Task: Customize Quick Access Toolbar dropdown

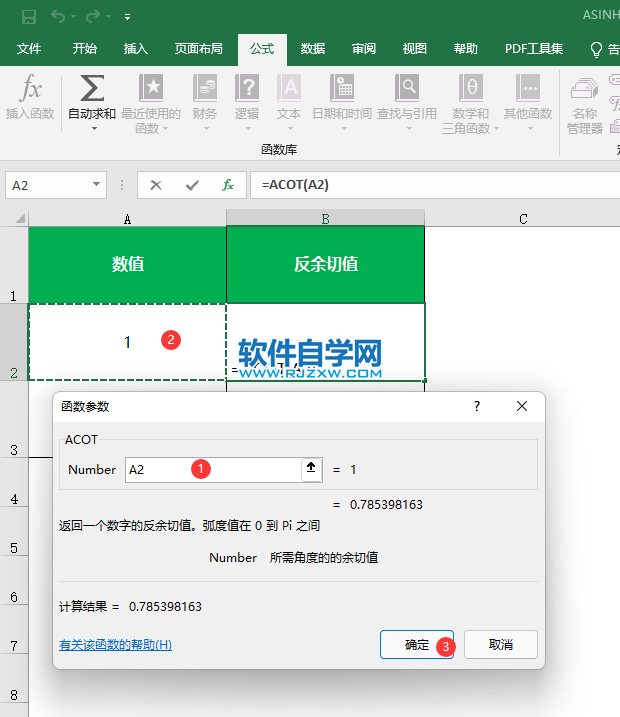Action: tap(128, 17)
